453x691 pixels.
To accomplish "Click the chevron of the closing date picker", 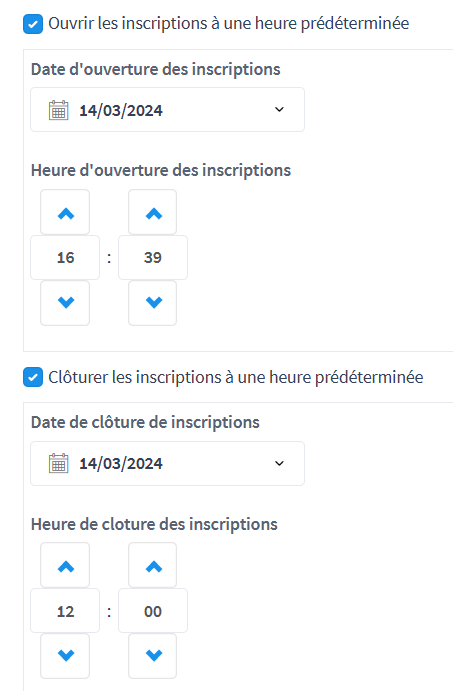I will [x=279, y=463].
